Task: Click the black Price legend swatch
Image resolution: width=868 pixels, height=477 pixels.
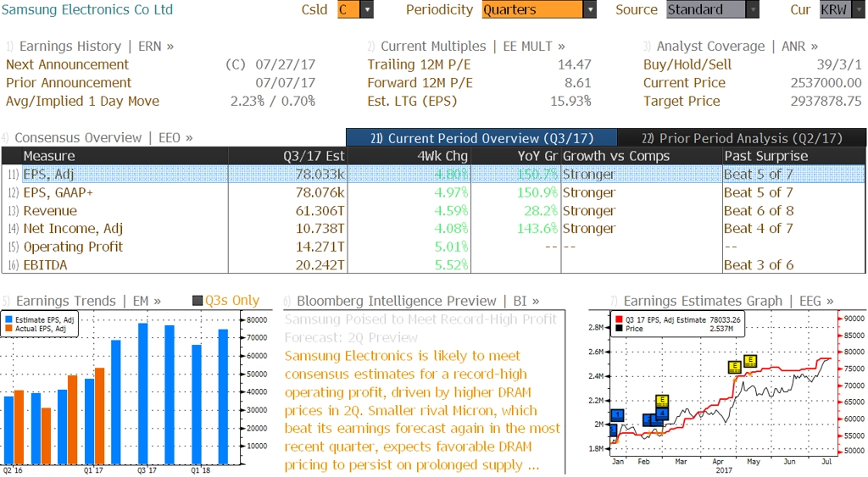Action: coord(619,329)
